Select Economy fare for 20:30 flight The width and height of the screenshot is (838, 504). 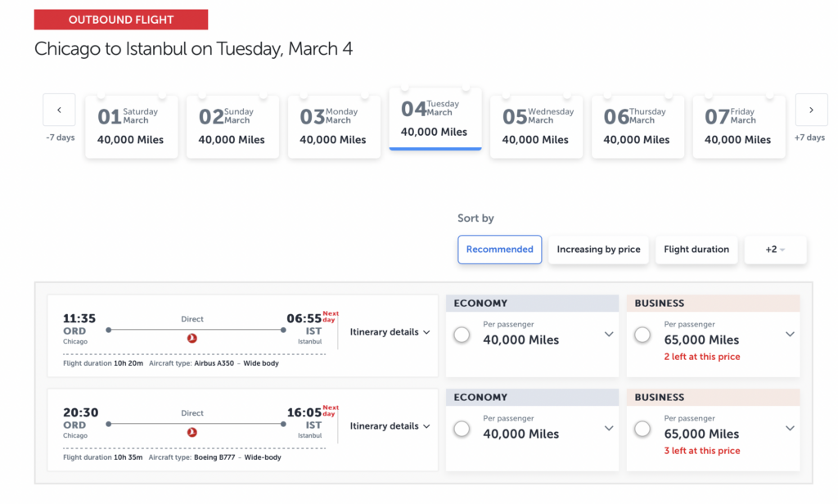(x=462, y=429)
